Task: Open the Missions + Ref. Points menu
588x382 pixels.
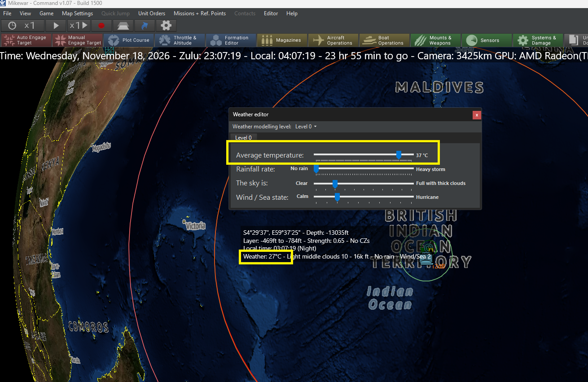Action: click(x=200, y=13)
